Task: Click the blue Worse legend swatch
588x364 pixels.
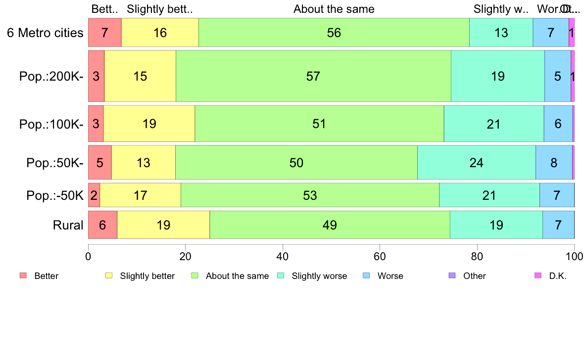Action: (x=366, y=275)
